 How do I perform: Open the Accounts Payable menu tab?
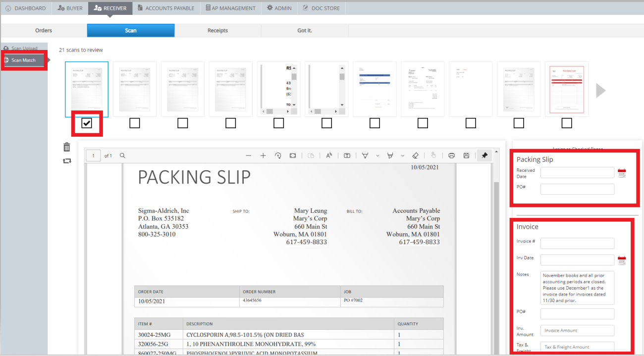pyautogui.click(x=165, y=8)
